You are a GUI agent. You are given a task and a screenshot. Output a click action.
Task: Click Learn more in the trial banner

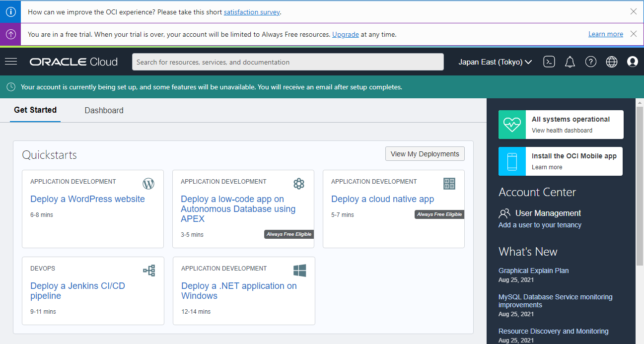(606, 34)
